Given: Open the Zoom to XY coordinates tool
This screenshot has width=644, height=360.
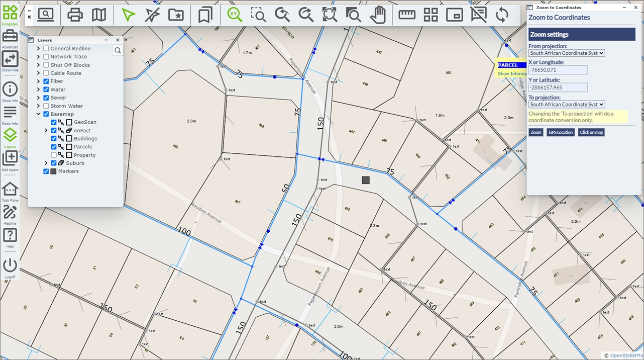Looking at the screenshot, I should pos(234,15).
